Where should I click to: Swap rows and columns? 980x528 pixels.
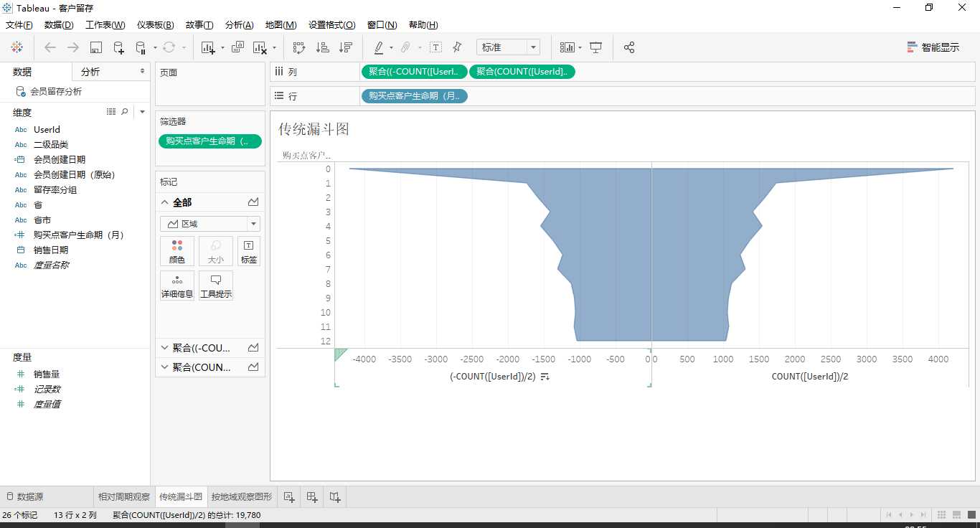299,47
